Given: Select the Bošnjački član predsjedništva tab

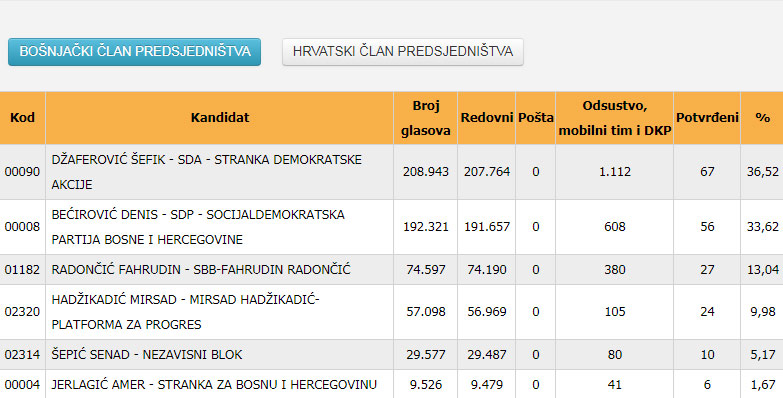Looking at the screenshot, I should click(x=134, y=51).
